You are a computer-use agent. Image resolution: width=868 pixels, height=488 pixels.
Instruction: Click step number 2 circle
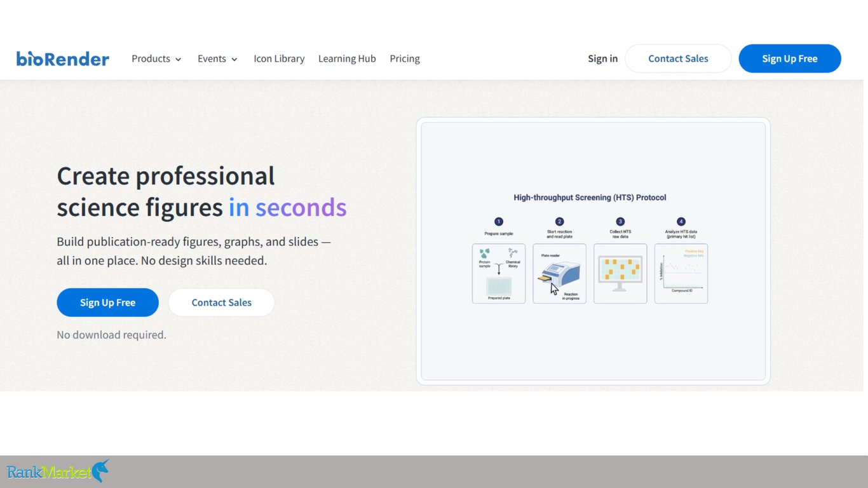[x=559, y=222]
